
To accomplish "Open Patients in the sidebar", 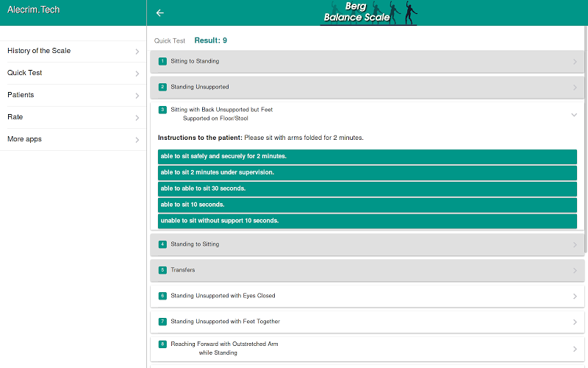I will point(73,96).
